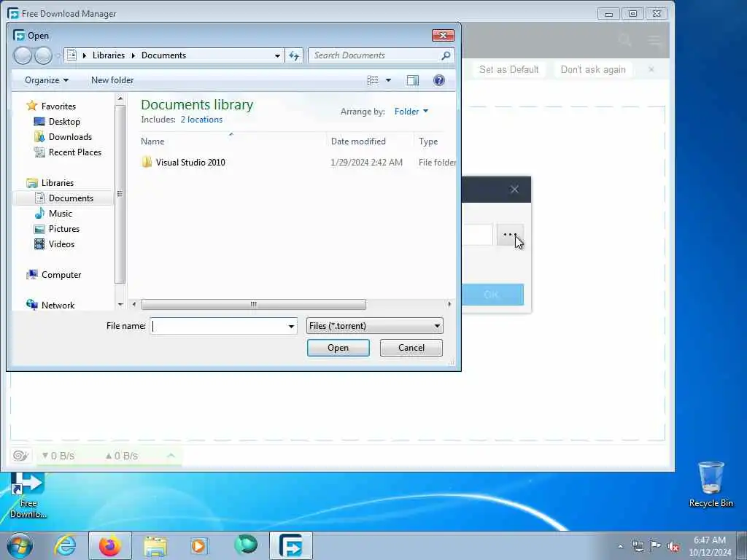
Task: Toggle the preview pane button
Action: [x=413, y=80]
